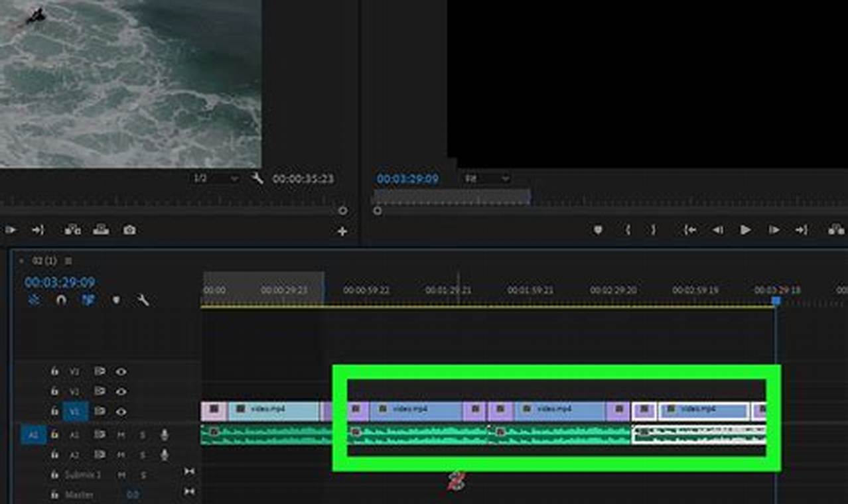Mark In point in Program Monitor

pyautogui.click(x=628, y=230)
